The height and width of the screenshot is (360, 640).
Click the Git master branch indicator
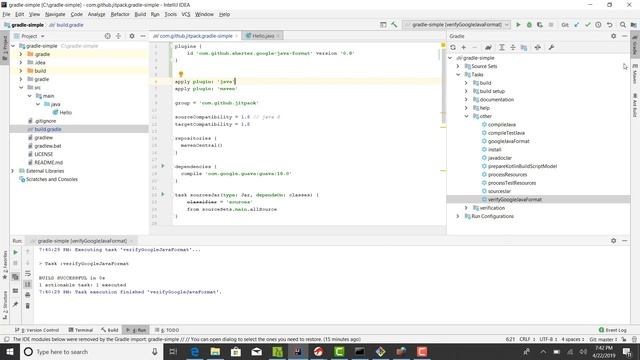[603, 339]
